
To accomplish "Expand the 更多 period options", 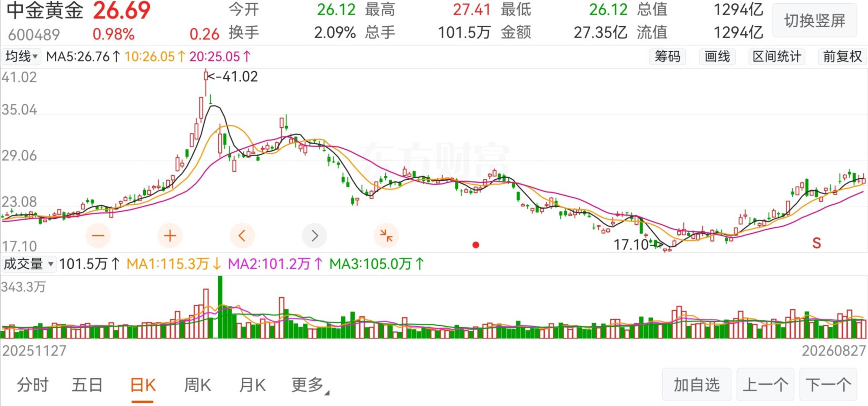I will coord(310,385).
